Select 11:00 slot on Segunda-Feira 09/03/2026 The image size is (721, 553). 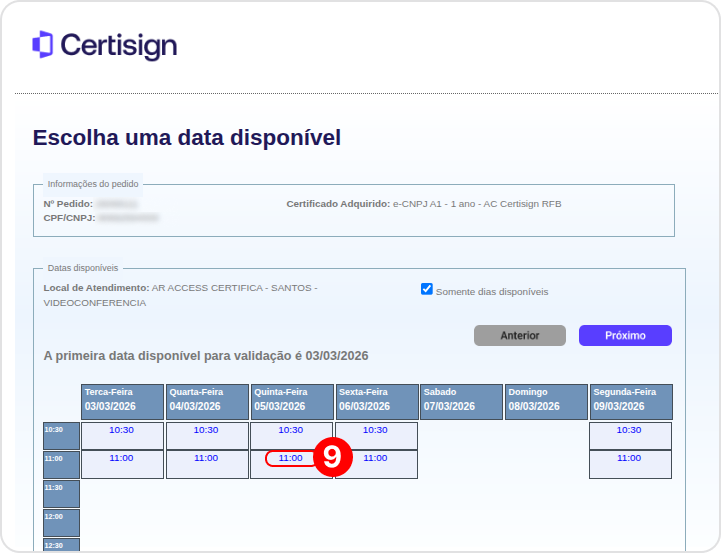tap(629, 458)
